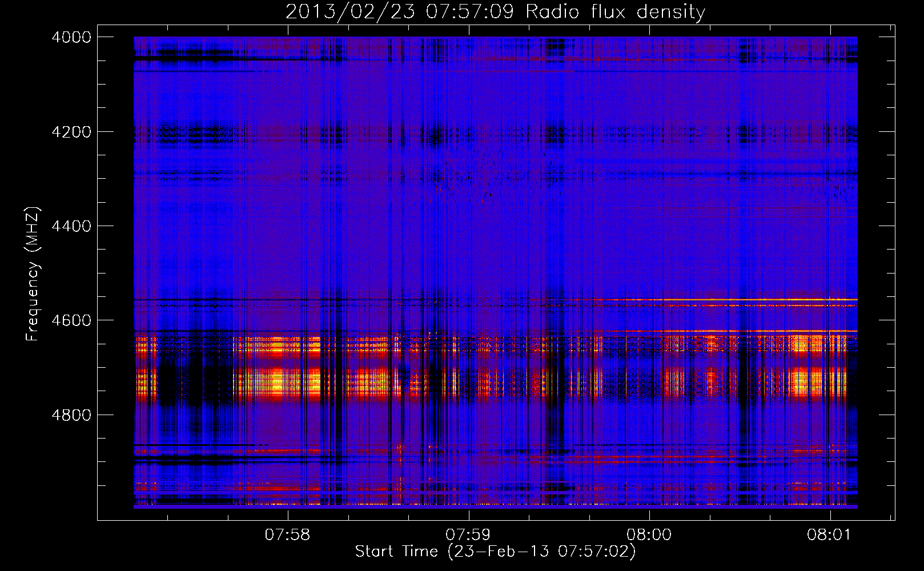924x571 pixels.
Task: Click the 08:01 time tick label
Action: [829, 534]
